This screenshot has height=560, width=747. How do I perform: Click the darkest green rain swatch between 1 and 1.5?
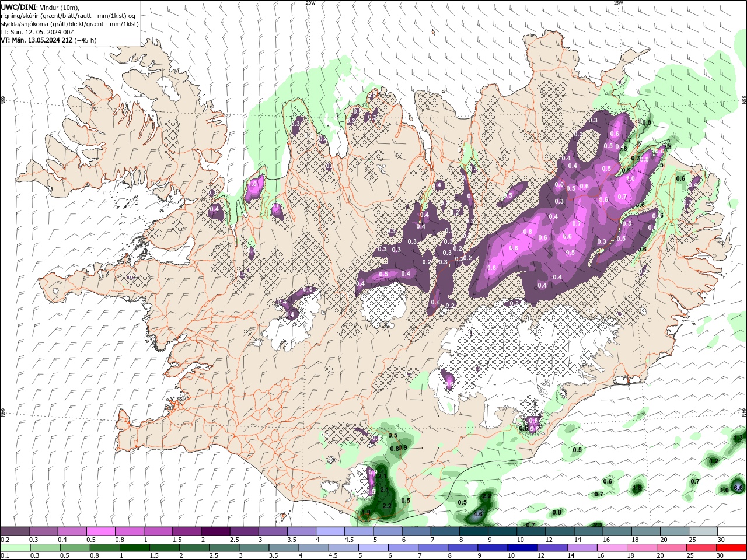pos(134,547)
